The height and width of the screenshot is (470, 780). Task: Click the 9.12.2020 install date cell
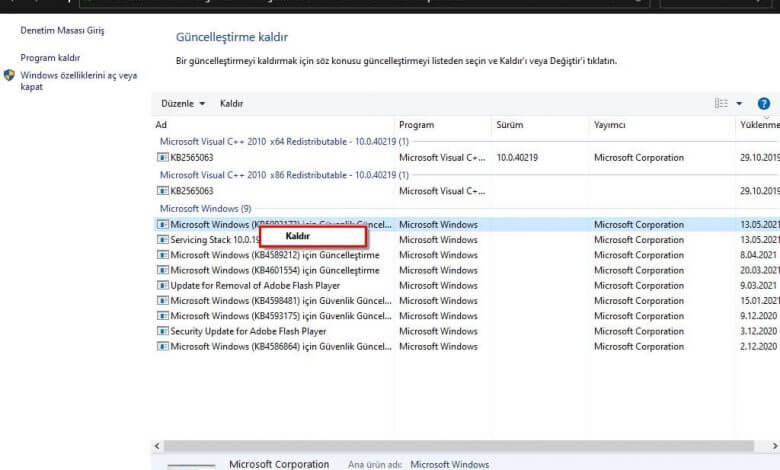(758, 316)
